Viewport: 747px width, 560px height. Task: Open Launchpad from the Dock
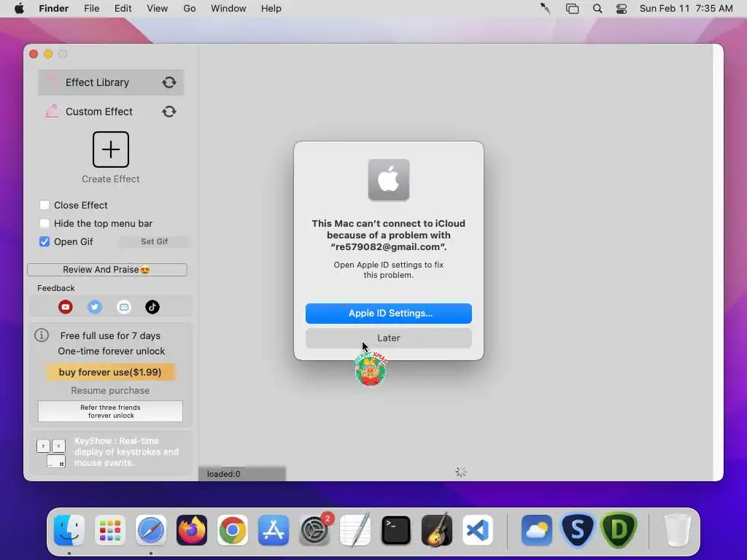pyautogui.click(x=110, y=530)
